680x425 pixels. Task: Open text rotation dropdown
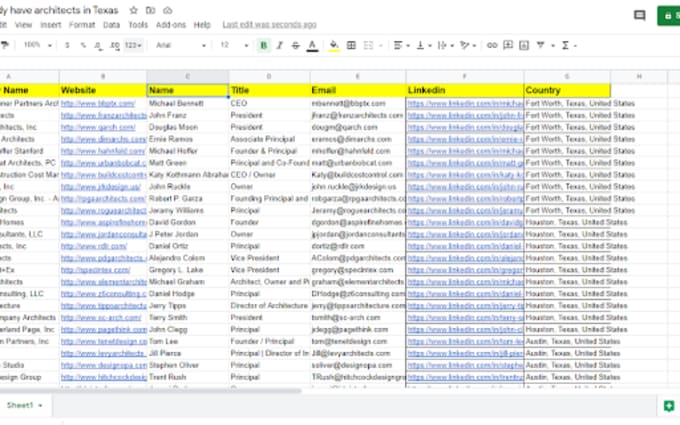click(468, 45)
